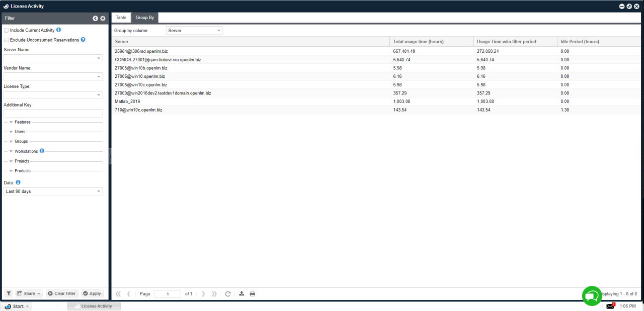Click the mail notification icon in taskbar

coord(610,306)
